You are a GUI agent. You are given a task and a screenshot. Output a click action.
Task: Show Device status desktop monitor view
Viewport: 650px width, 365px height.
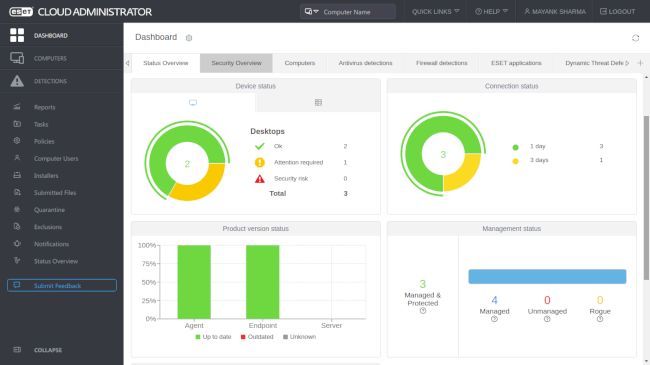[193, 102]
